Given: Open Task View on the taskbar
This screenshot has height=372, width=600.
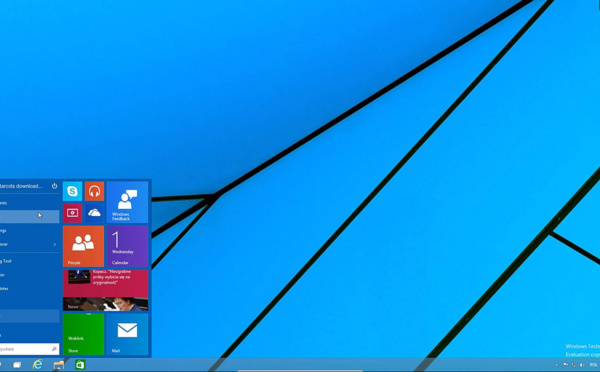Looking at the screenshot, I should point(17,365).
